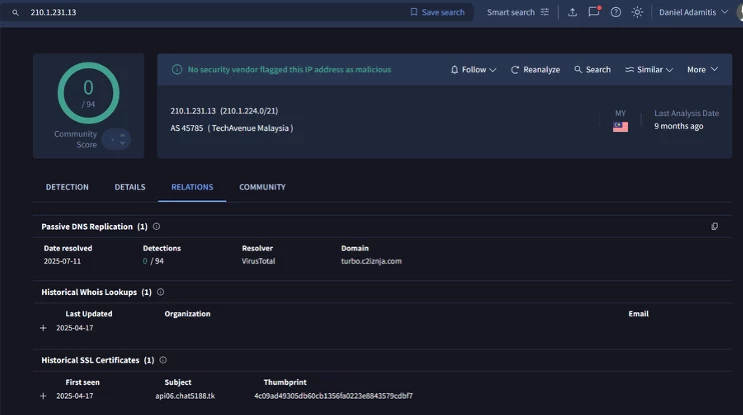
Task: Expand the 2025-04-17 Whois lookup row
Action: (43, 328)
